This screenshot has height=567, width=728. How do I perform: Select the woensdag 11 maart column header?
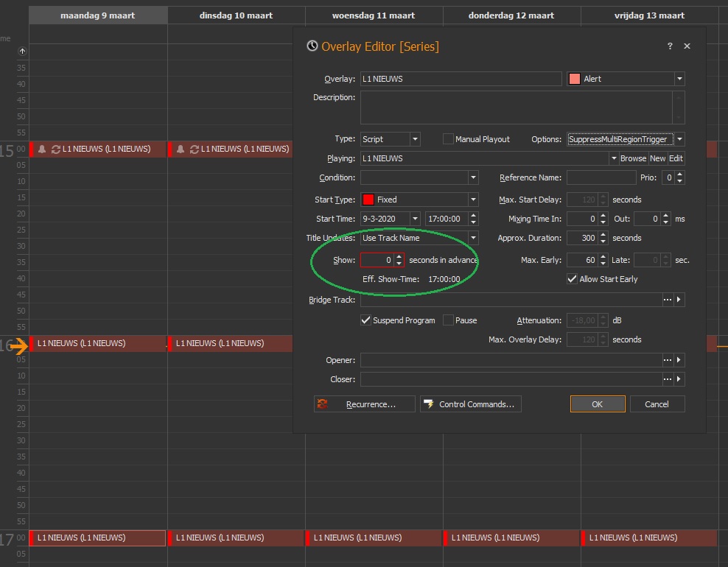click(374, 15)
